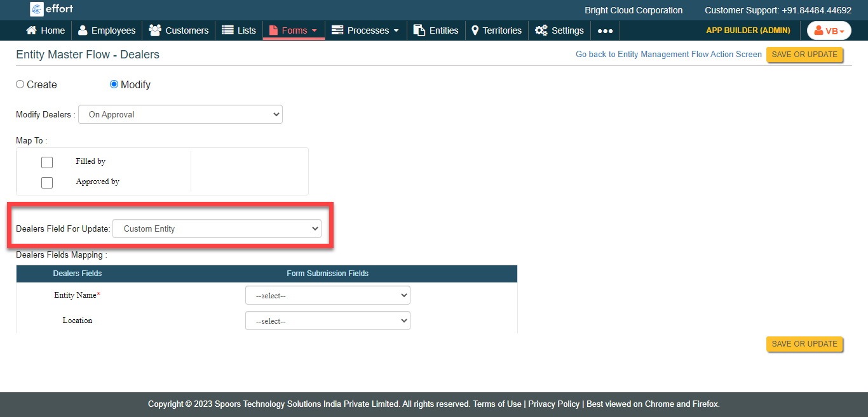Open Entity Name form field dropdown

tap(327, 295)
